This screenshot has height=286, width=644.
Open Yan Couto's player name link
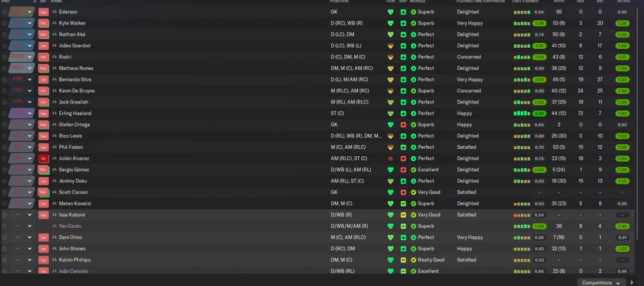click(x=70, y=226)
